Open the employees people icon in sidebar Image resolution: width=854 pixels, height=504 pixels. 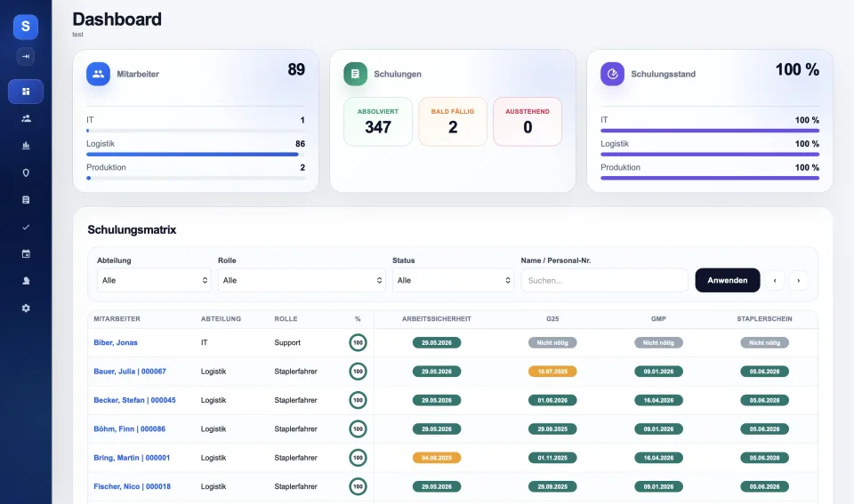(26, 118)
